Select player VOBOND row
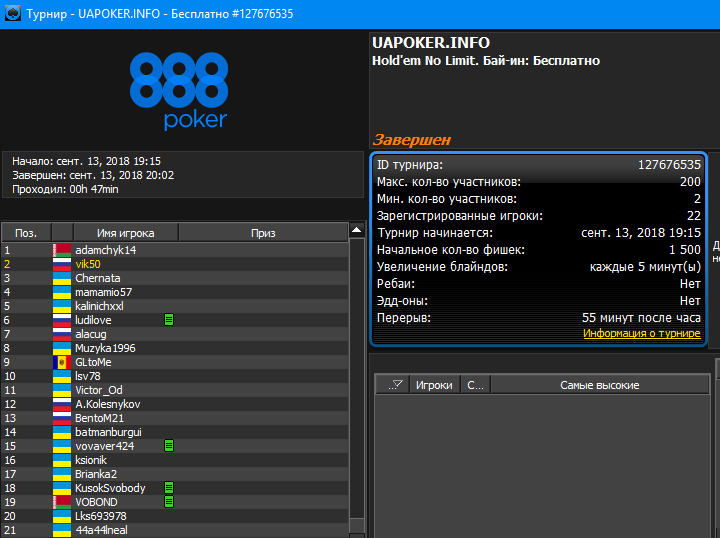Viewport: 720px width, 538px height. [174, 502]
